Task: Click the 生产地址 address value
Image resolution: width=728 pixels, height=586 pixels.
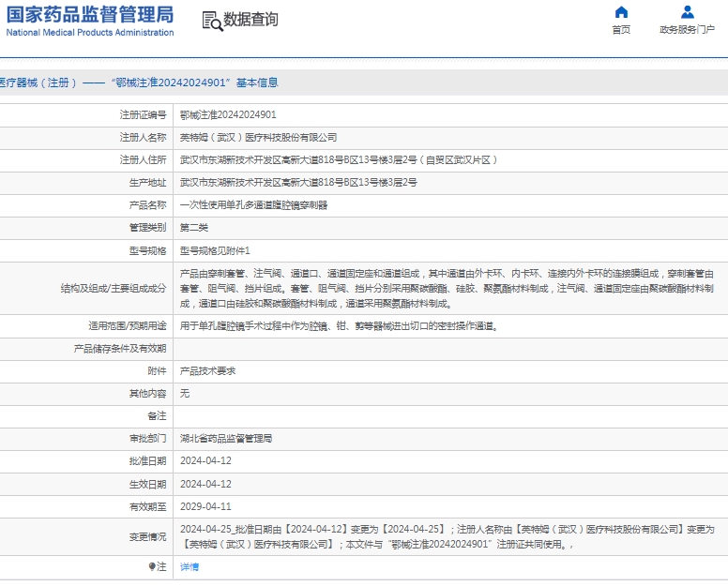Action: point(298,182)
